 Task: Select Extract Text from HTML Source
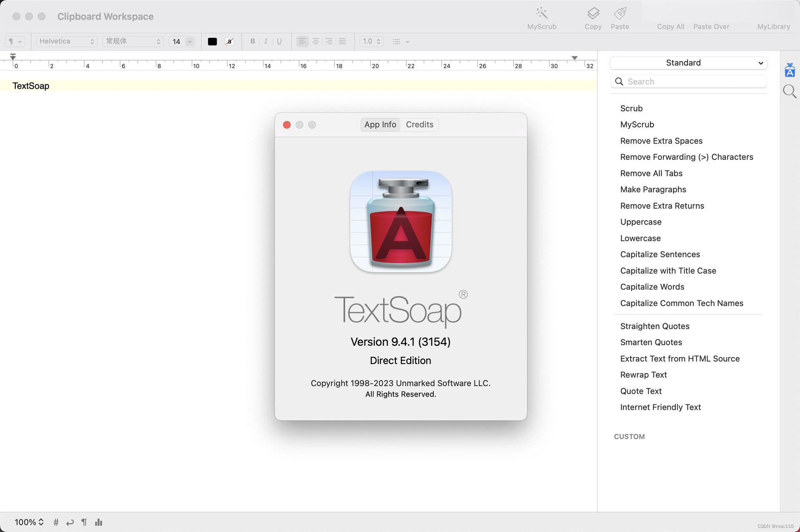[x=680, y=359]
